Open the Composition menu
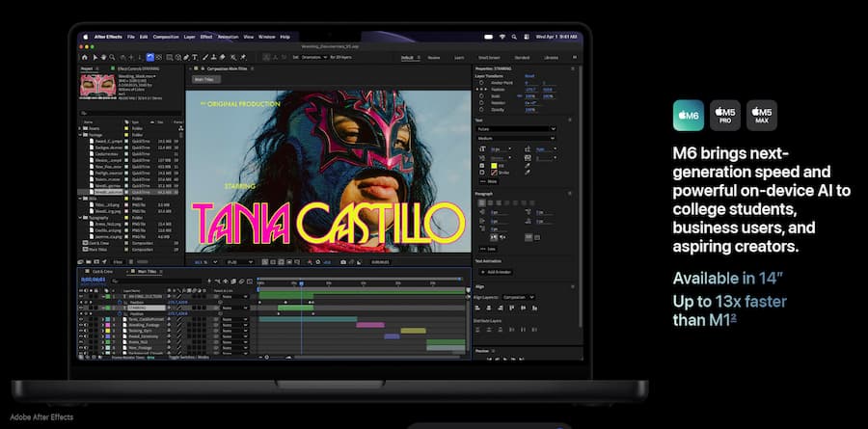The height and width of the screenshot is (429, 868). point(166,37)
